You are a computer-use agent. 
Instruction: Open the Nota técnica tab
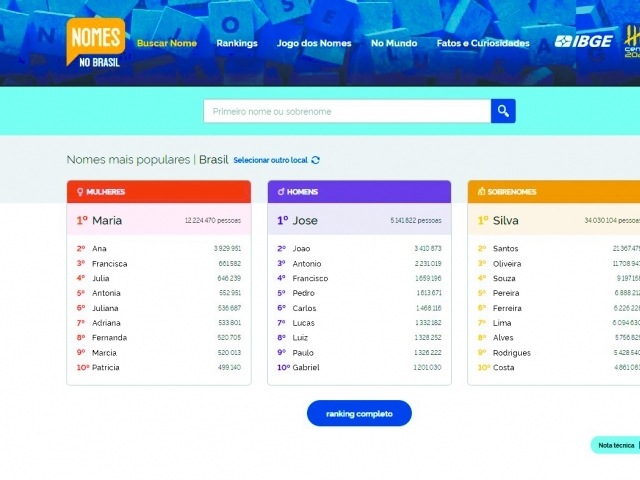point(615,444)
